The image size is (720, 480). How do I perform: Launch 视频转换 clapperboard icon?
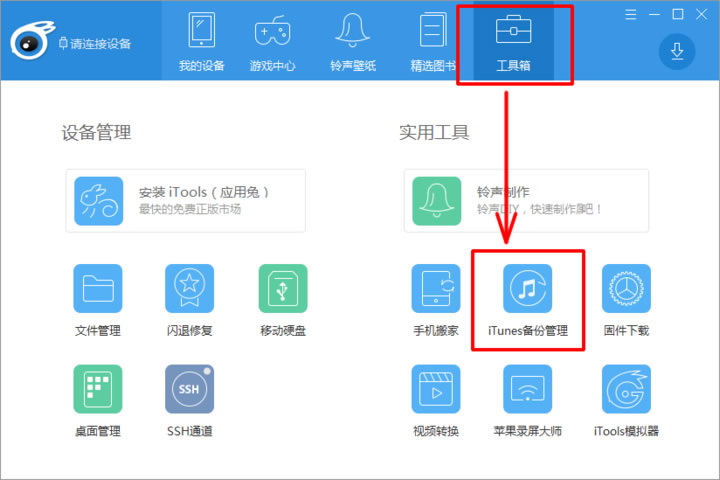436,389
